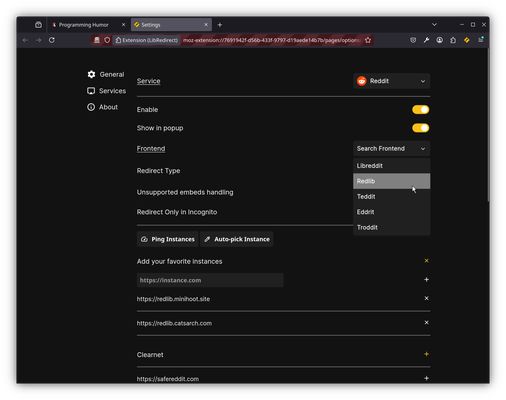Click the Service link label

[148, 81]
